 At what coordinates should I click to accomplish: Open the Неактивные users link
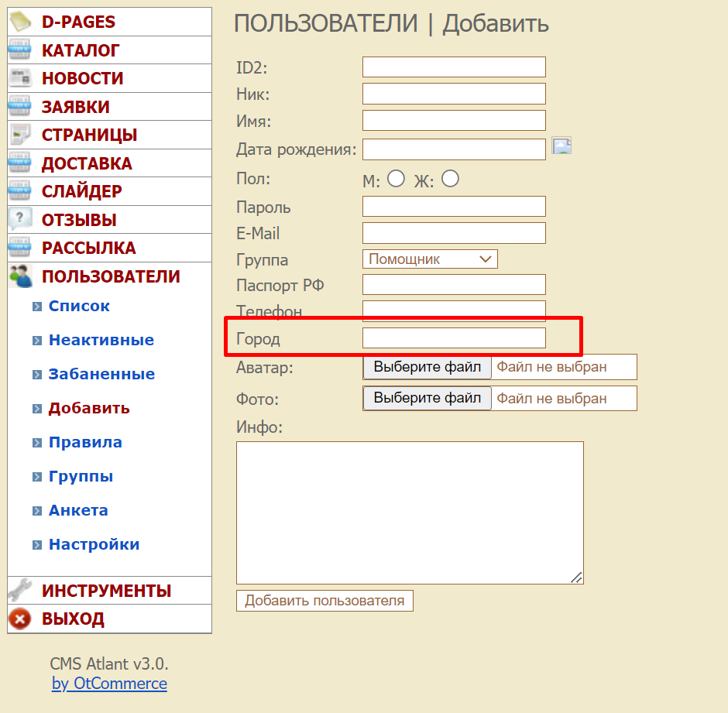[x=101, y=340]
